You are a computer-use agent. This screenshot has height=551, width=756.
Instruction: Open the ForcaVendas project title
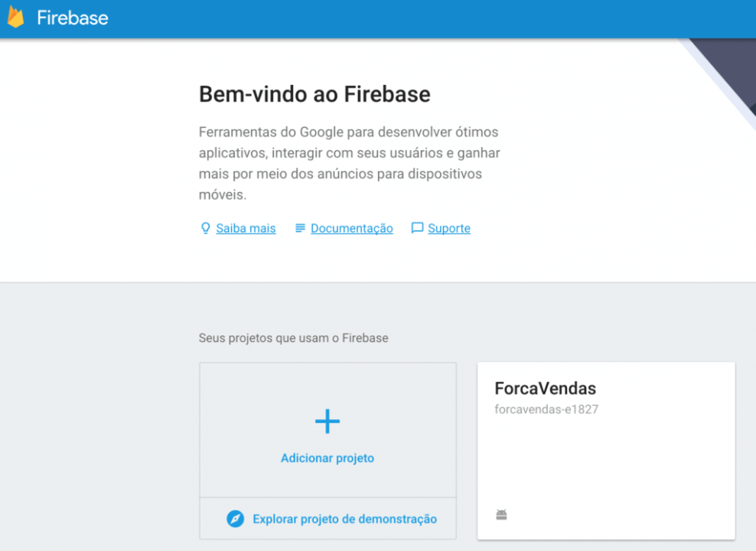[x=546, y=389]
